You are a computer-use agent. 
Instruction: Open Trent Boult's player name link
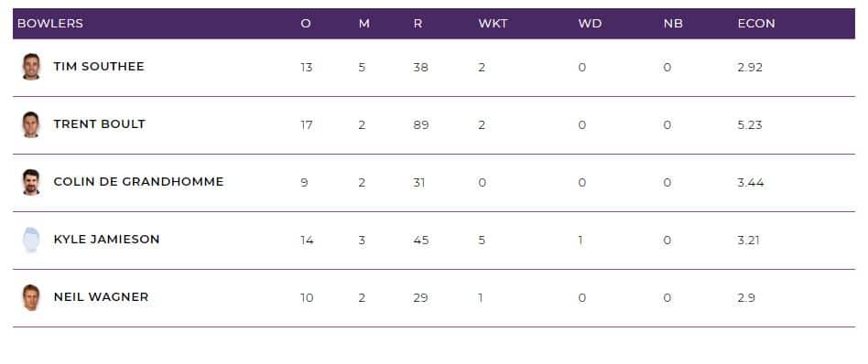[x=100, y=123]
